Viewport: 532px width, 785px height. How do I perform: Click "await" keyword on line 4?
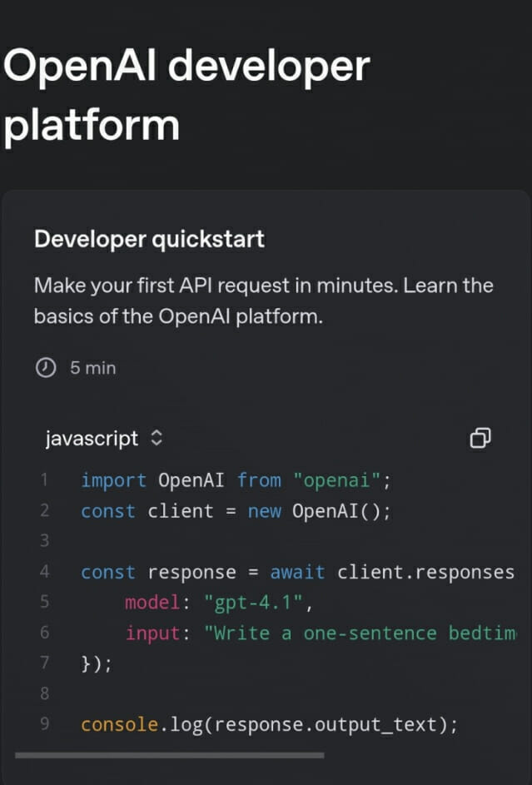point(297,572)
